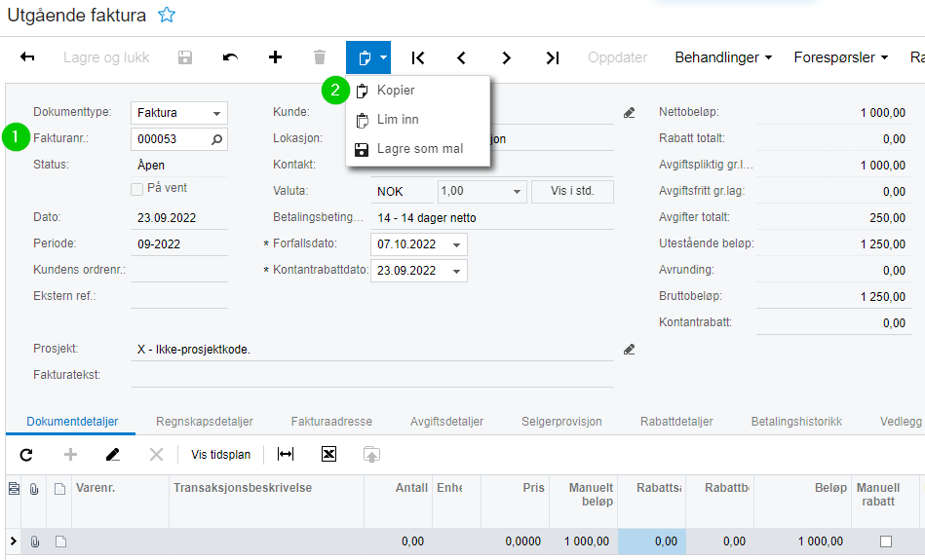
Task: Select Lagre som mal menu item
Action: pyautogui.click(x=418, y=149)
